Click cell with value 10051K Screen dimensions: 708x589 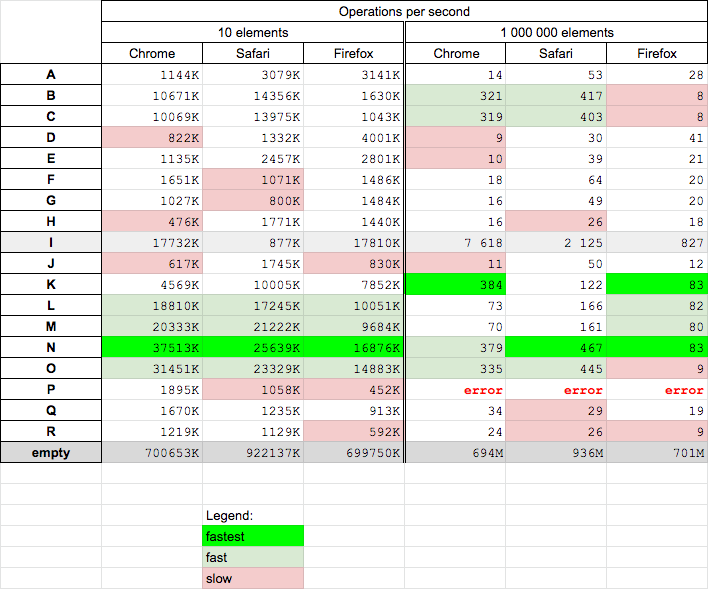pyautogui.click(x=354, y=305)
